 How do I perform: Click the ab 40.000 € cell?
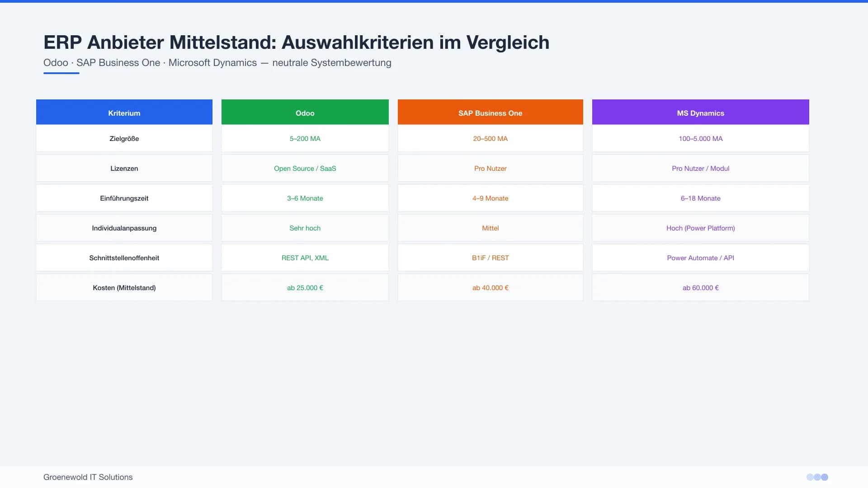491,287
